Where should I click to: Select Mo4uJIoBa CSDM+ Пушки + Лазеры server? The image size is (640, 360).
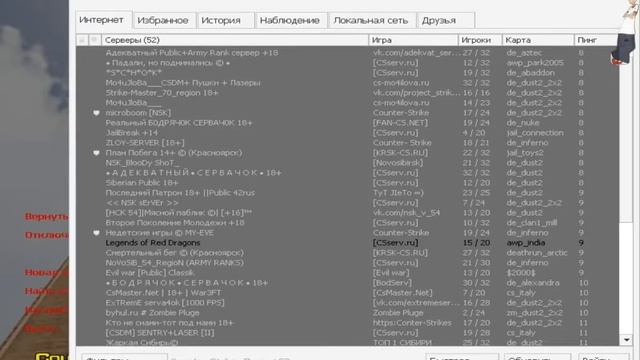(347, 83)
